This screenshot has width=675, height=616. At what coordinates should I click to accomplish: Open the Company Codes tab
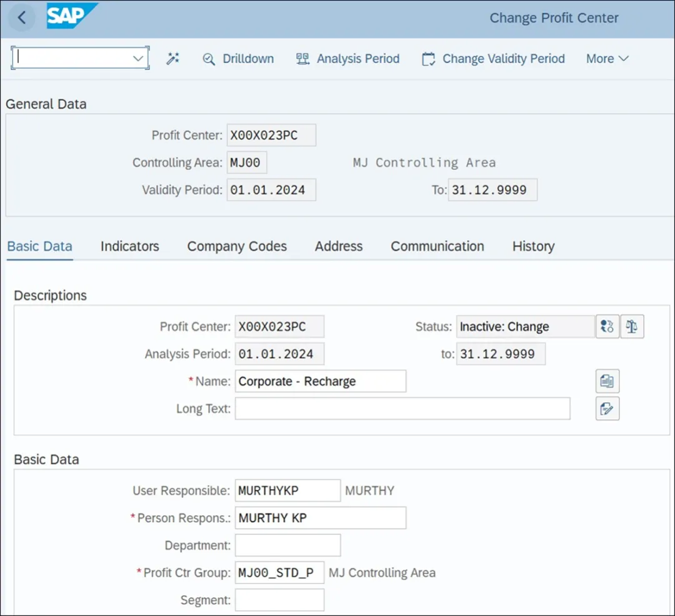tap(237, 246)
